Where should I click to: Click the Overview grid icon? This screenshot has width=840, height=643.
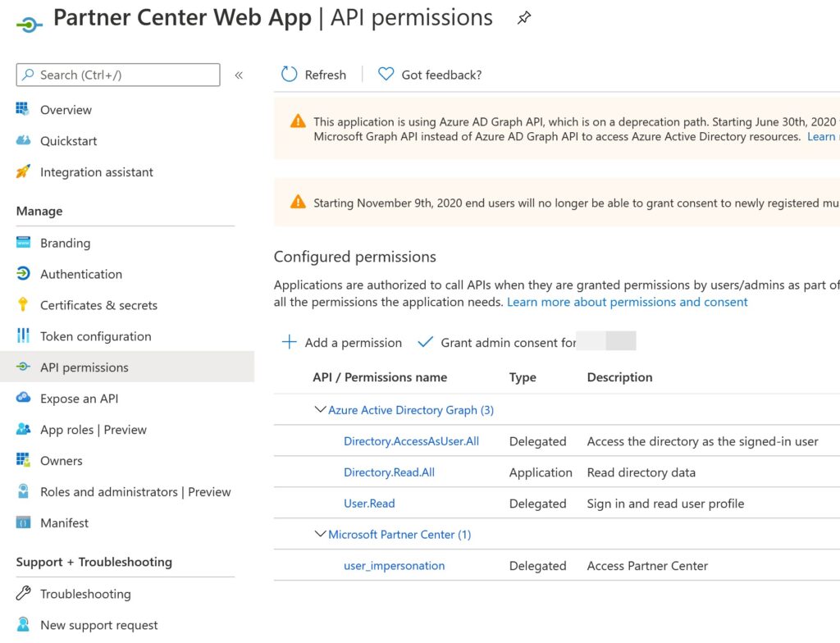pos(22,109)
